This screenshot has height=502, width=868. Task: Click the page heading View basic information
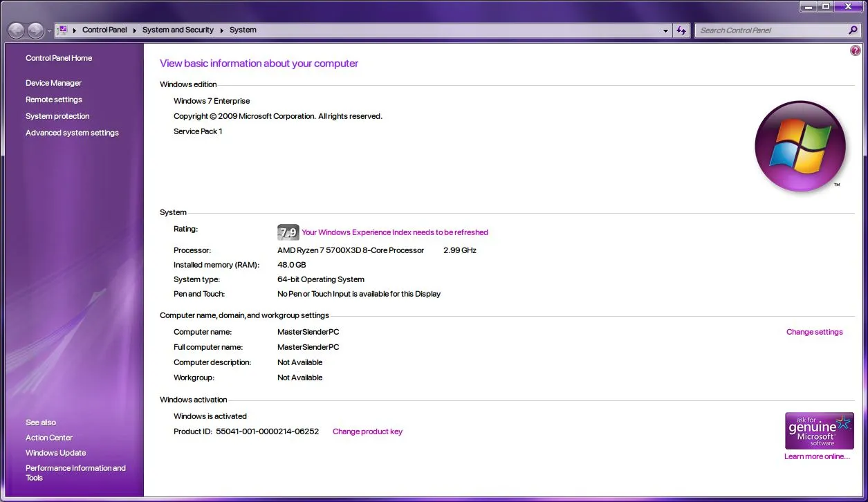point(259,64)
